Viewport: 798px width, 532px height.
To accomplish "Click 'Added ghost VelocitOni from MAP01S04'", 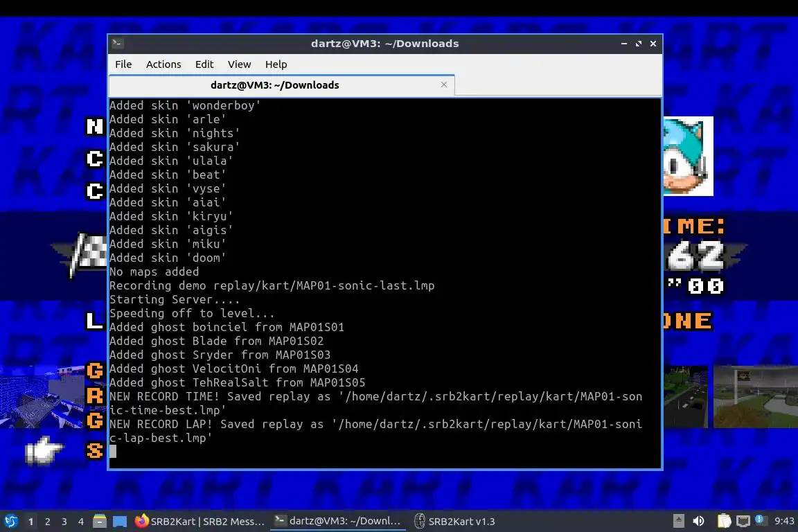I will tap(233, 369).
